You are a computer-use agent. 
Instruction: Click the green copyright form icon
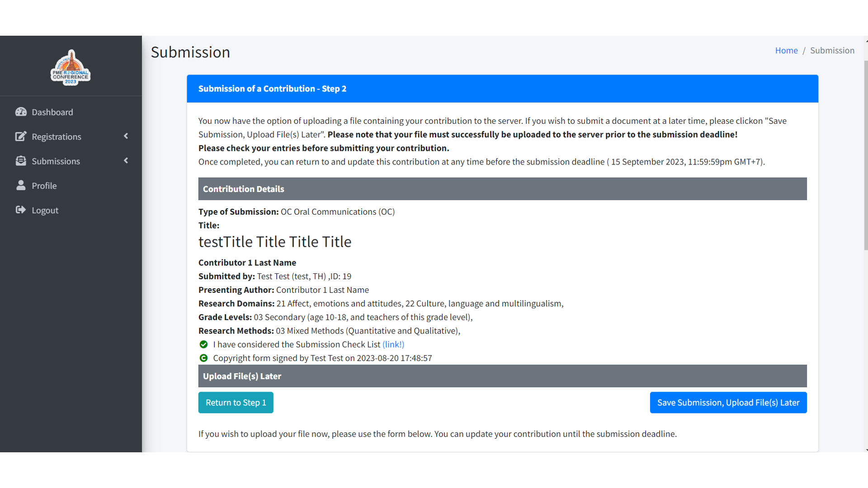[203, 358]
